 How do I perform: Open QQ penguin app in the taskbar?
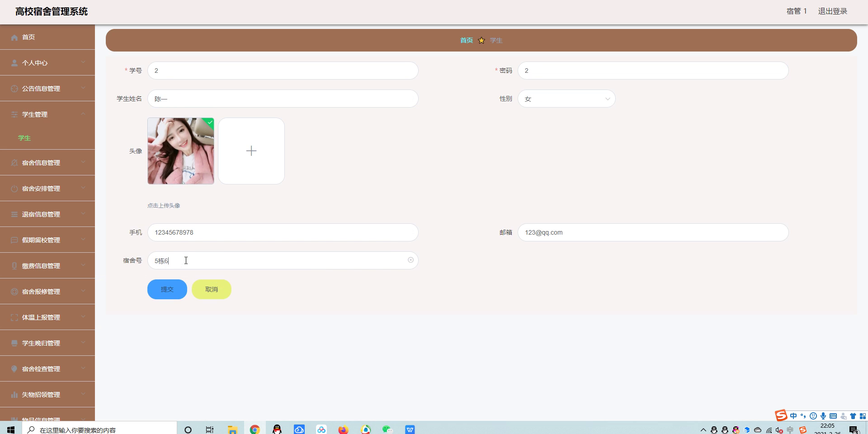coord(277,429)
